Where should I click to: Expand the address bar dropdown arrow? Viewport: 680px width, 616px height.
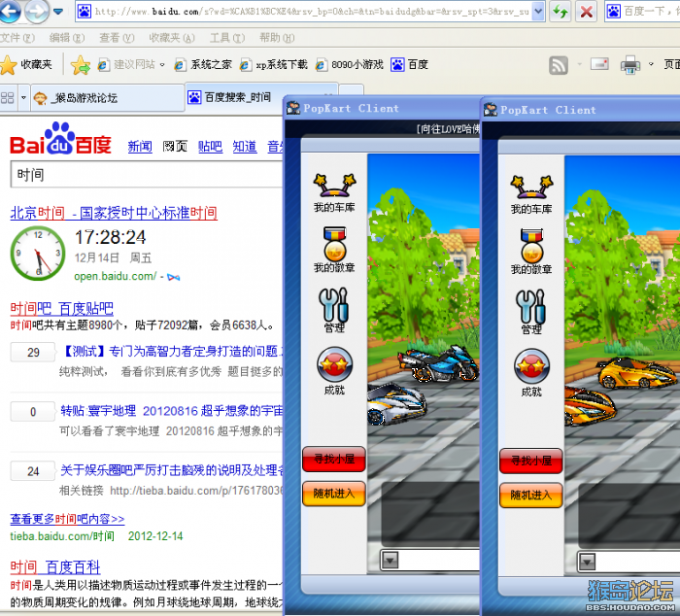pyautogui.click(x=538, y=12)
